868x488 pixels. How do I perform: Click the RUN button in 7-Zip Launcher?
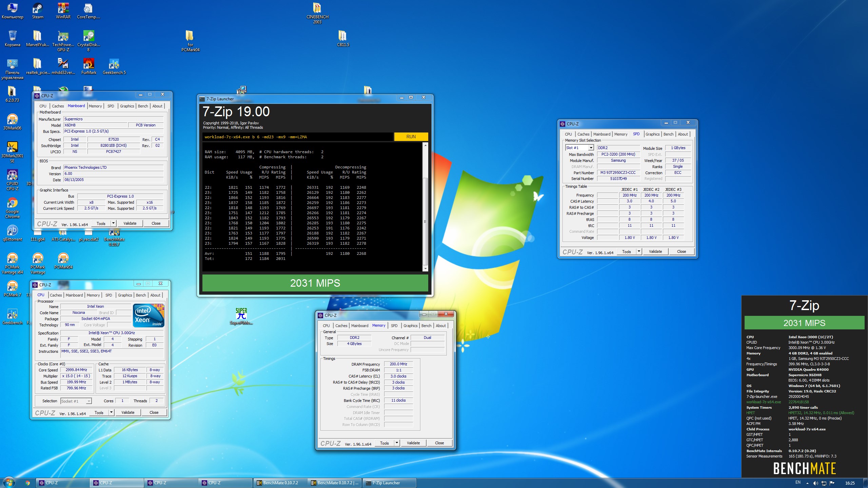click(411, 137)
